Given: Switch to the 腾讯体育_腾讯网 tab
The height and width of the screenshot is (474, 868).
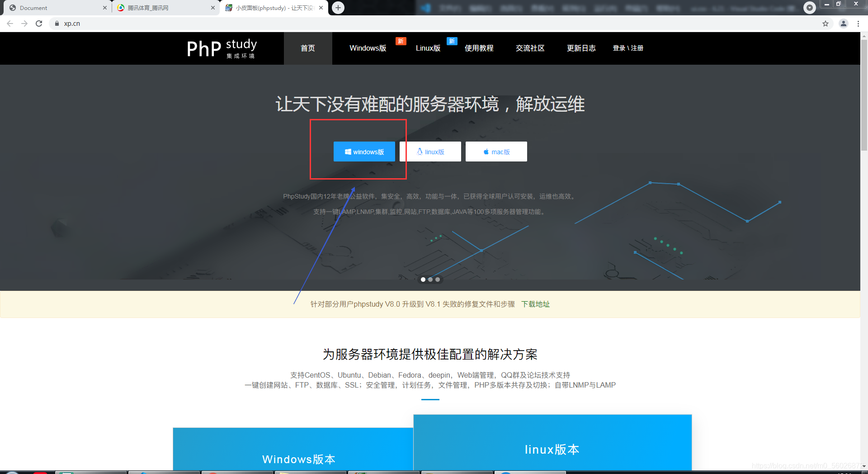Looking at the screenshot, I should (x=165, y=8).
